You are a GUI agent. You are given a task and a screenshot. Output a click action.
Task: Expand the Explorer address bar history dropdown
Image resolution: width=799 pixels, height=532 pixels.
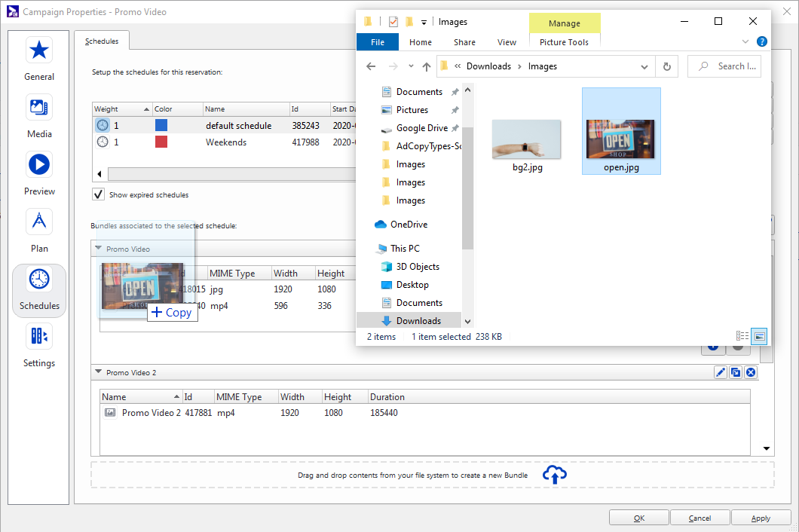644,66
